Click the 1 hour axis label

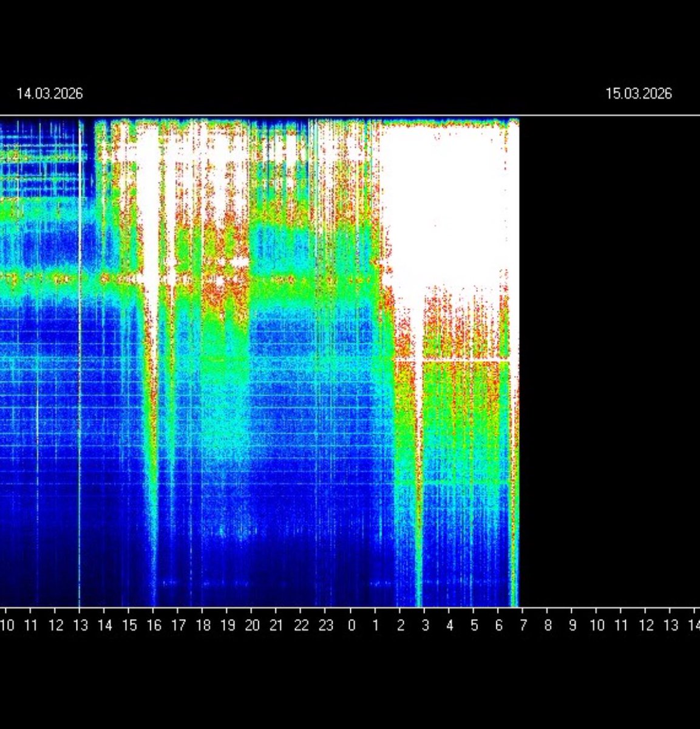pyautogui.click(x=376, y=626)
